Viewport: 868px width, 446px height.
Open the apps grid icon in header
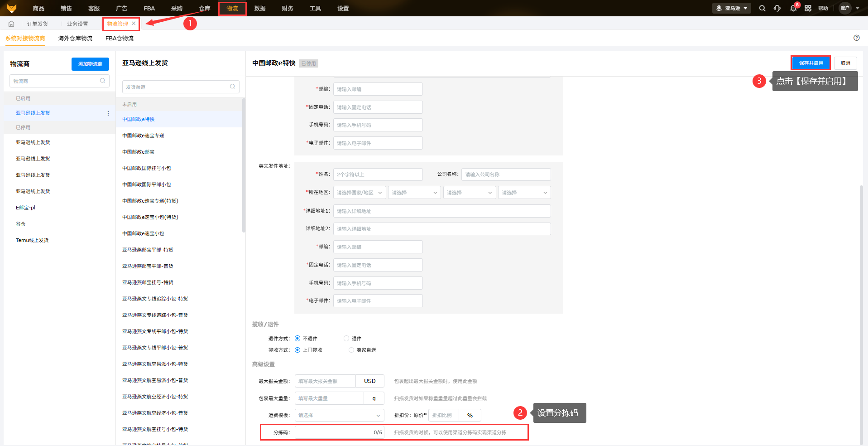[x=808, y=8]
